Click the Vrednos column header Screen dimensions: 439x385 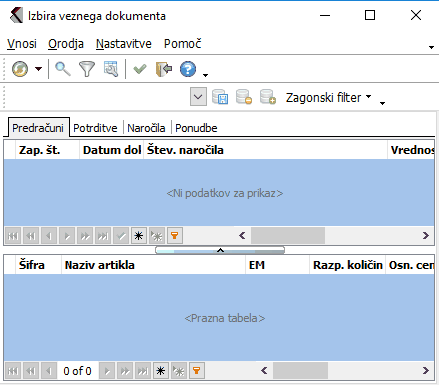click(x=411, y=150)
